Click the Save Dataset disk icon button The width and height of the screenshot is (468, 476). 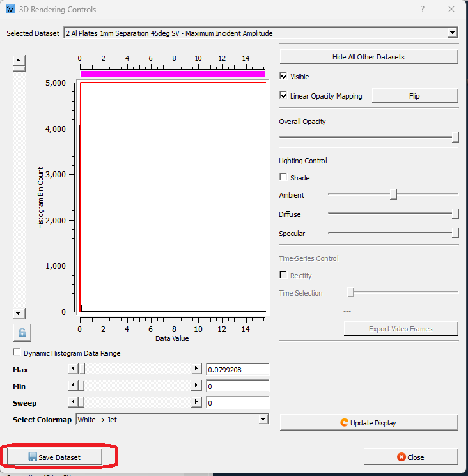[54, 457]
